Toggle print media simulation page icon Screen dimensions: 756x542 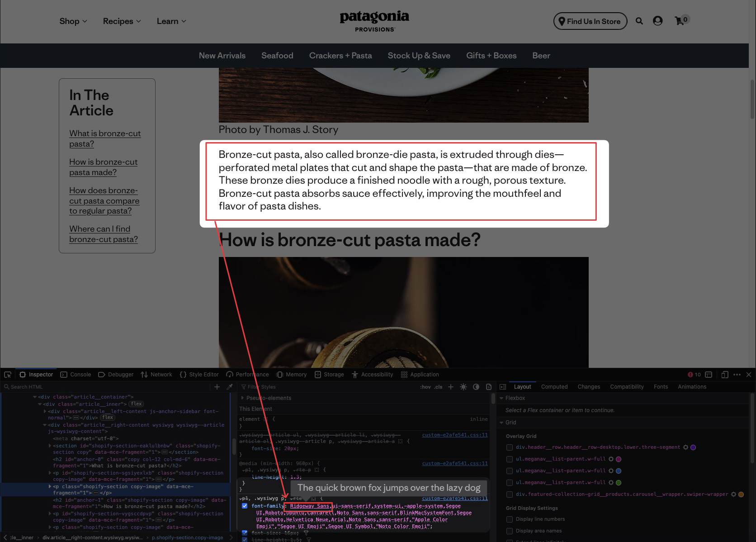pos(489,387)
